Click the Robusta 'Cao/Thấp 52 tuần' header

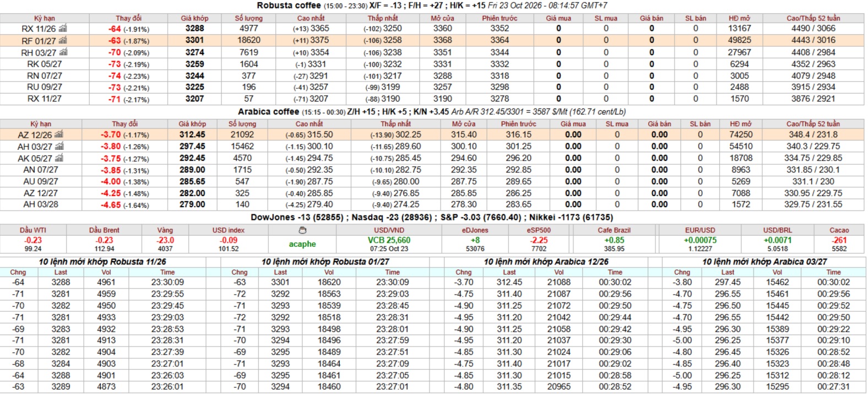[813, 18]
